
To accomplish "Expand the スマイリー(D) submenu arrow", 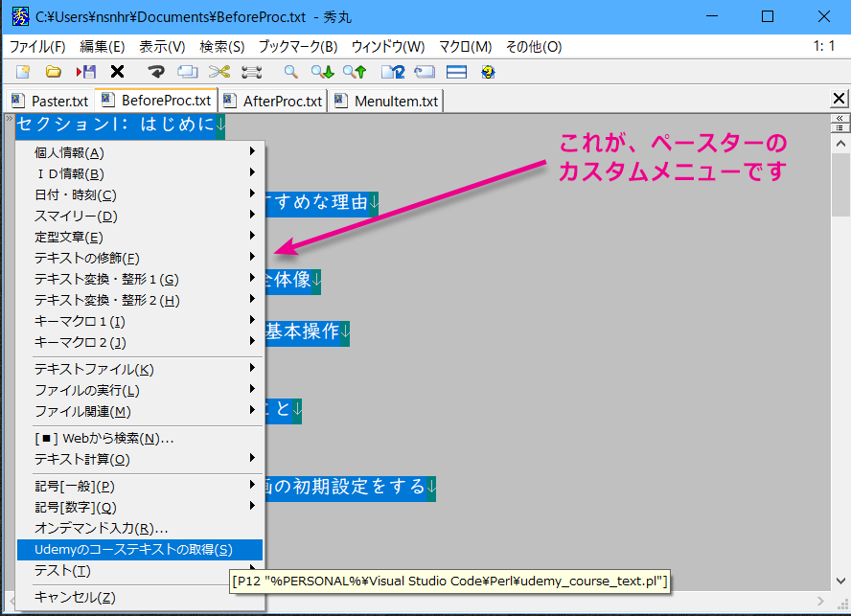I will pos(252,215).
